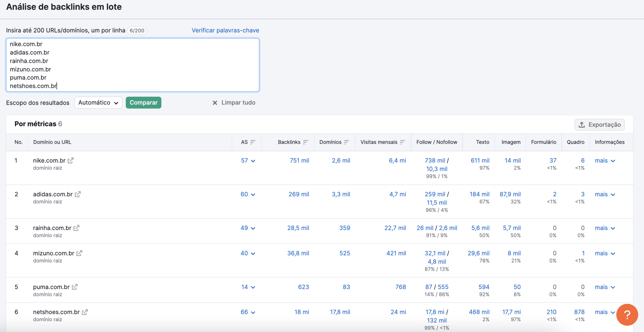Click netshoes.com.br frame links 878
The width and height of the screenshot is (644, 332).
[579, 312]
